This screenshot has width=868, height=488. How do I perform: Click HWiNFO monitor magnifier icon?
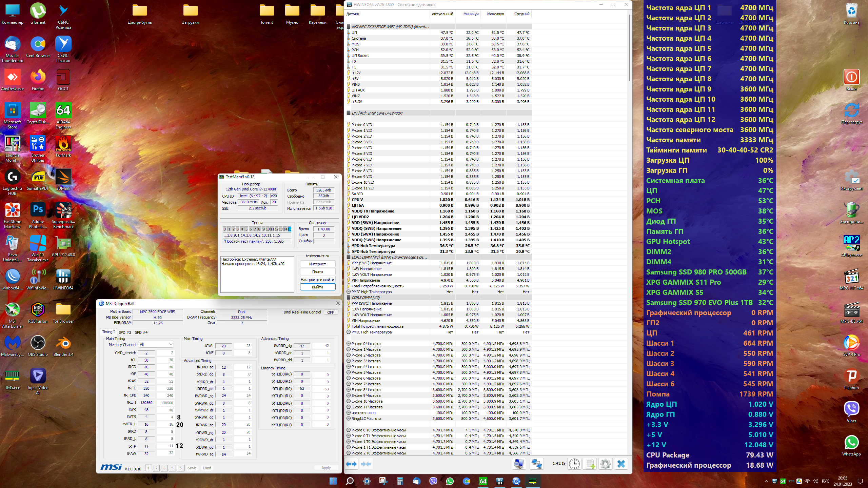click(519, 464)
